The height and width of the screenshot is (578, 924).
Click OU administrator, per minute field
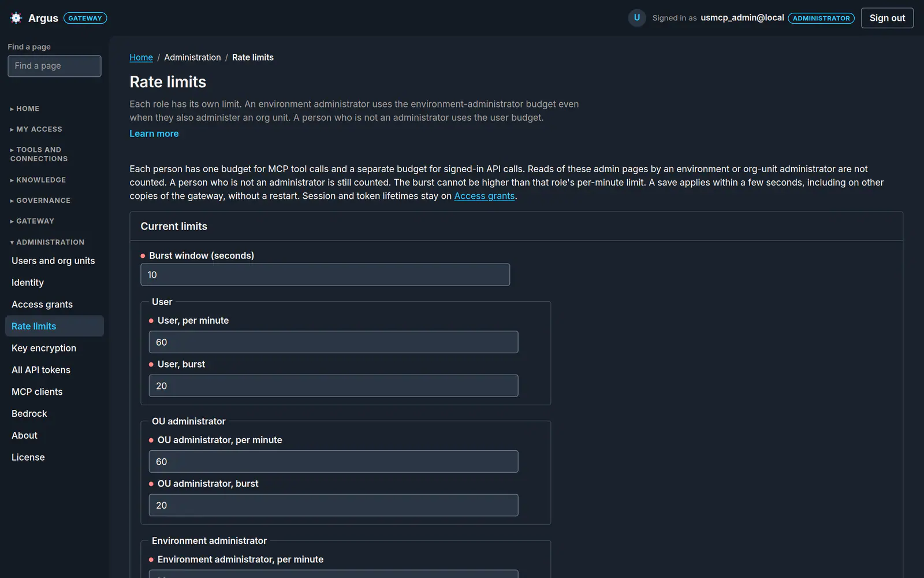click(333, 461)
